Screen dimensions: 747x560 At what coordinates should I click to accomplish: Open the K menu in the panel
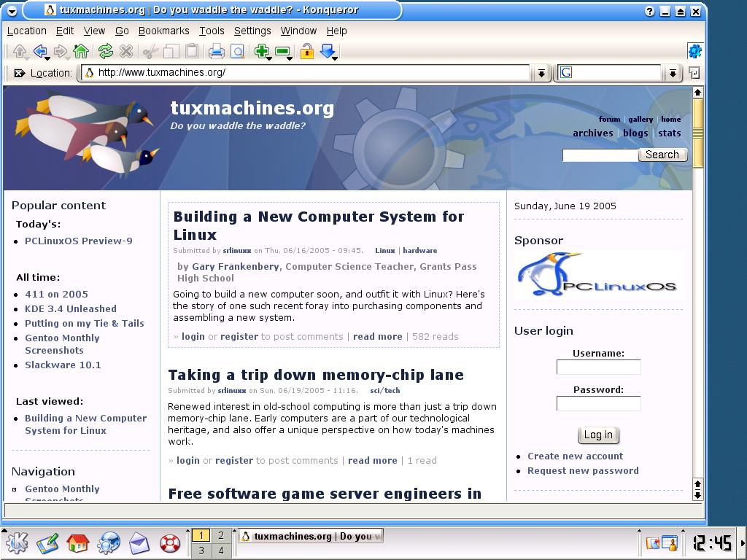coord(17,542)
